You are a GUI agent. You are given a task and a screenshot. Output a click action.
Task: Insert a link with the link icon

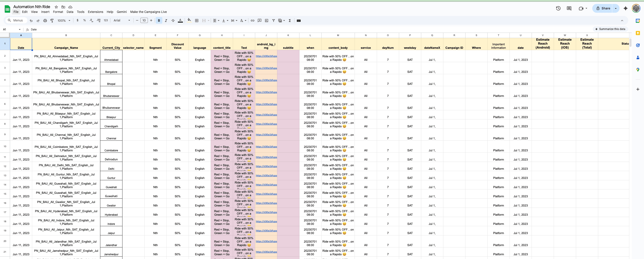[253, 21]
